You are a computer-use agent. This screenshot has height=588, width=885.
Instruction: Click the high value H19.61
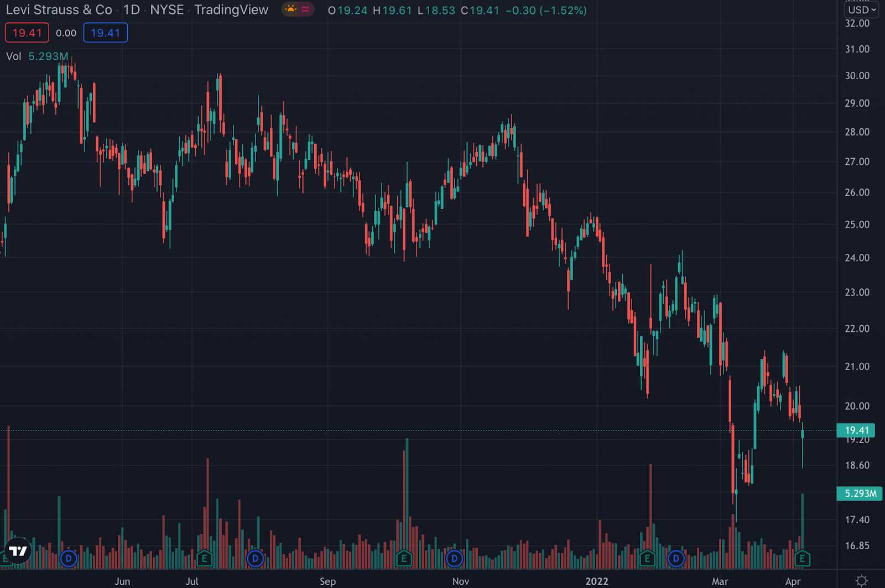tap(393, 11)
